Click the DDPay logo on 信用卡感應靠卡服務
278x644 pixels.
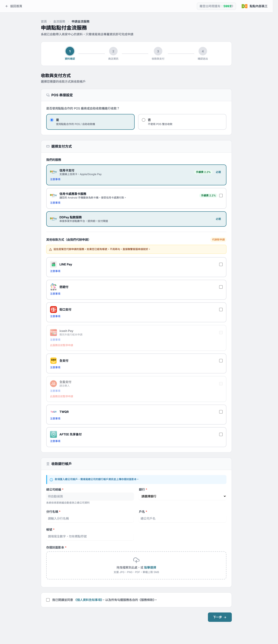[x=53, y=195]
